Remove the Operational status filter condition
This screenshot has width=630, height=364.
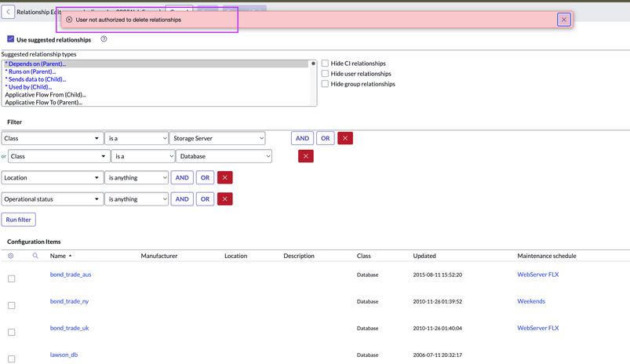[x=224, y=199]
